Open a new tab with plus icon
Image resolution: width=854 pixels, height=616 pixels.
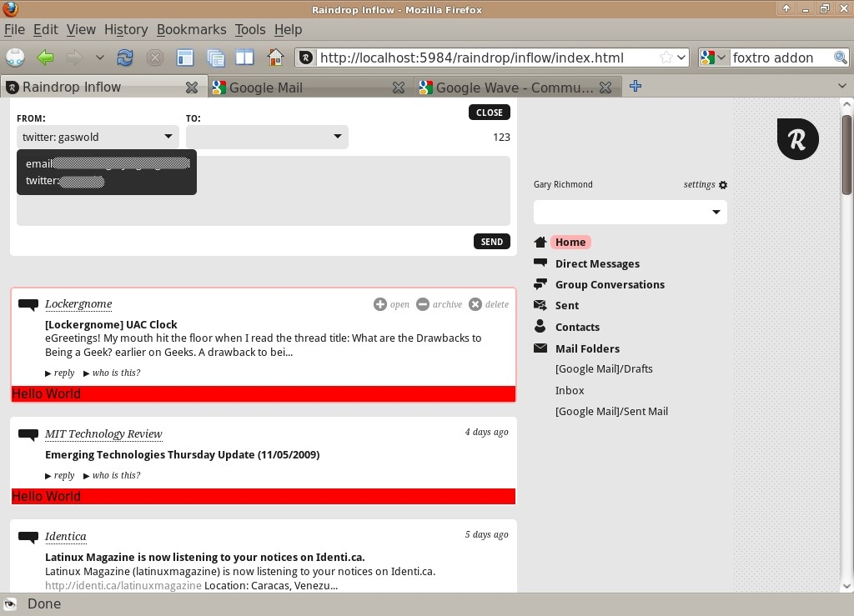[x=635, y=86]
